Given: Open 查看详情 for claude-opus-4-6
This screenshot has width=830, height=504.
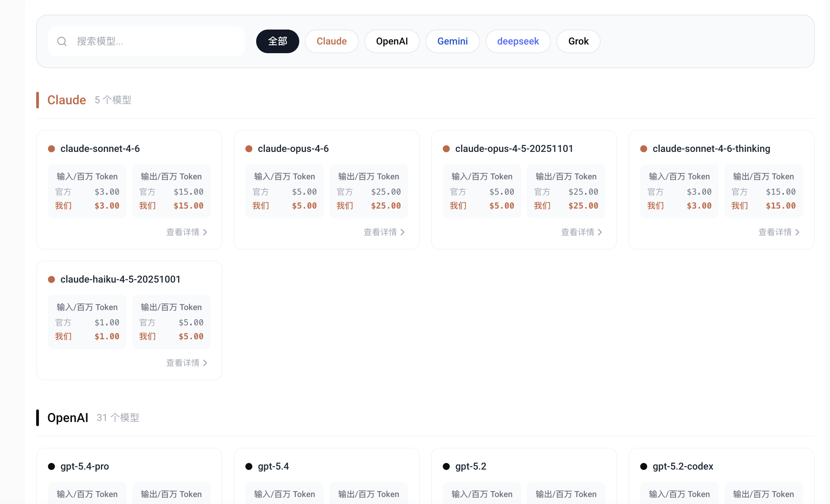Looking at the screenshot, I should pyautogui.click(x=384, y=232).
